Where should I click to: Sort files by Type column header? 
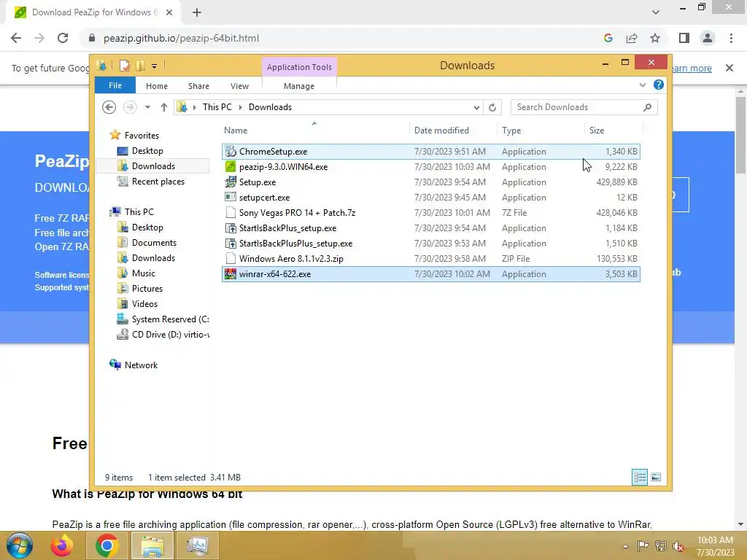point(541,130)
